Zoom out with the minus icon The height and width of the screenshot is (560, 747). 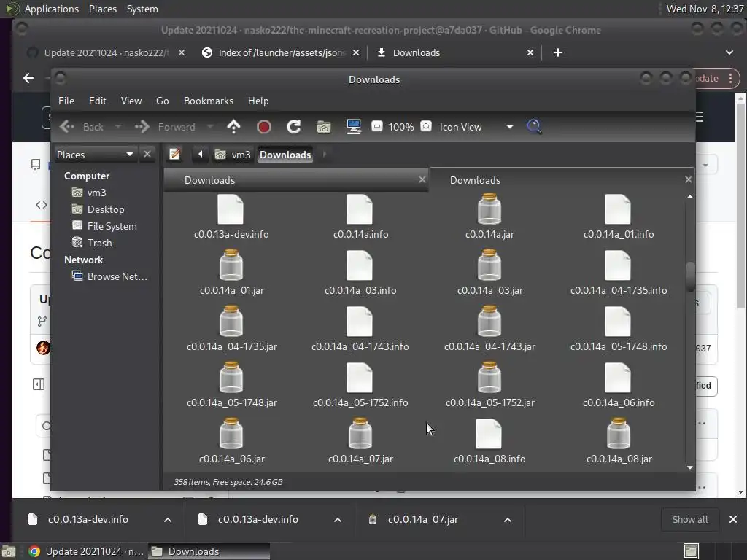click(x=377, y=127)
